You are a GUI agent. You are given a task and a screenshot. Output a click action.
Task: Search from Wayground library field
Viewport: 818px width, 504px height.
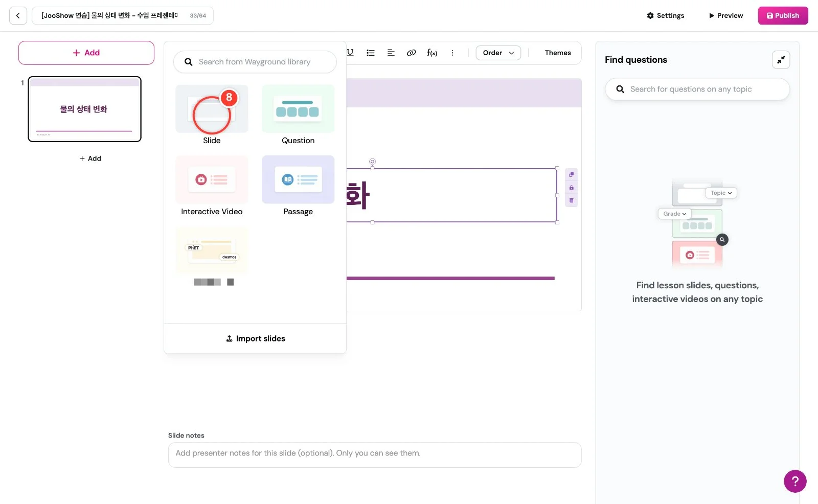(x=255, y=62)
